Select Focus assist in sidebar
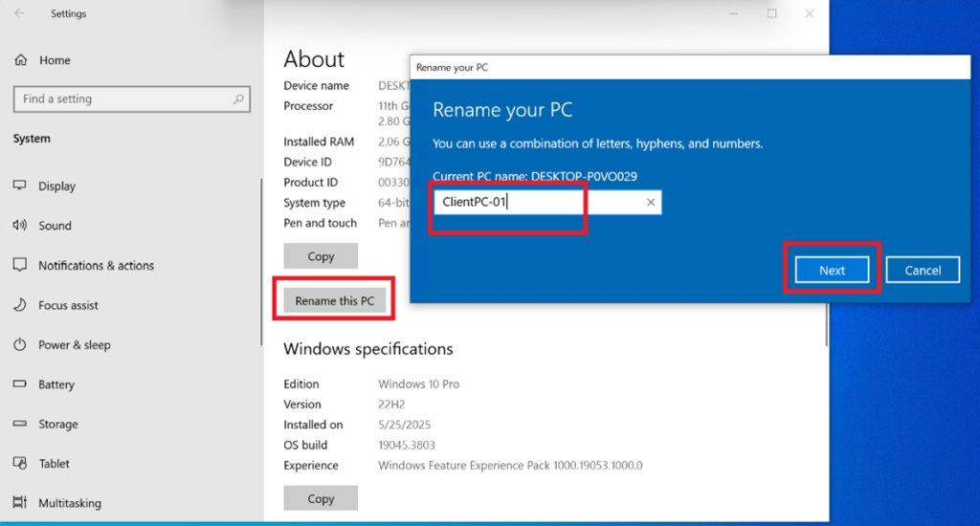Viewport: 980px width, 526px height. pyautogui.click(x=68, y=306)
